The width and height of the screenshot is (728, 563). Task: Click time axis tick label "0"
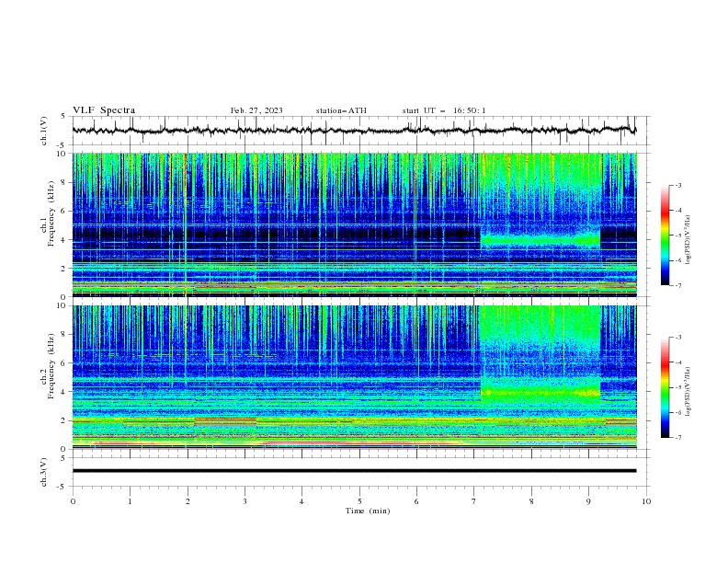73,501
